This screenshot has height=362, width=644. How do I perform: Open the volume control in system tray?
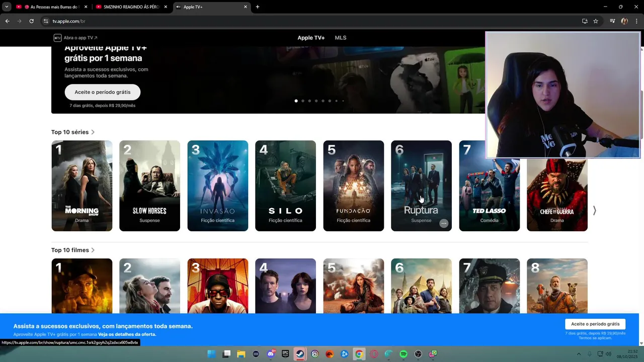[608, 354]
